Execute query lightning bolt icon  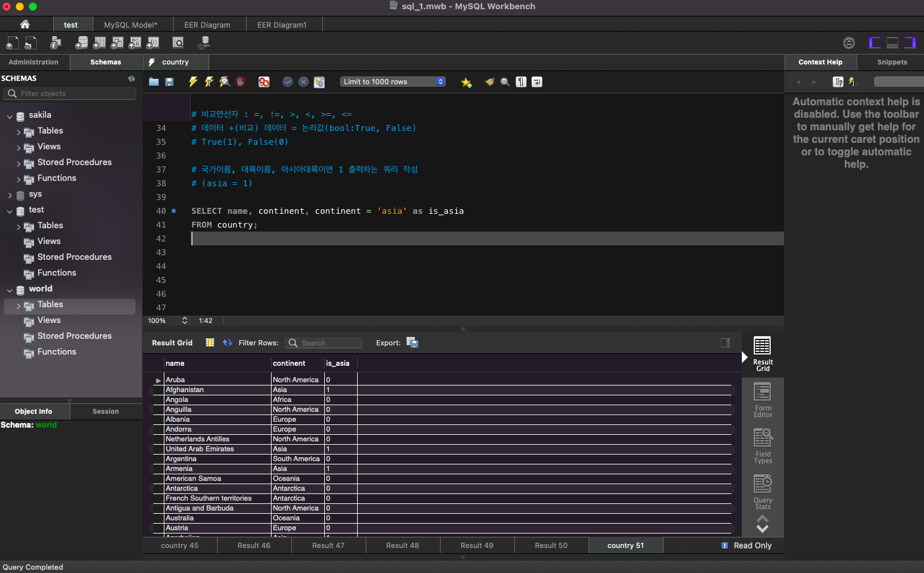(193, 82)
